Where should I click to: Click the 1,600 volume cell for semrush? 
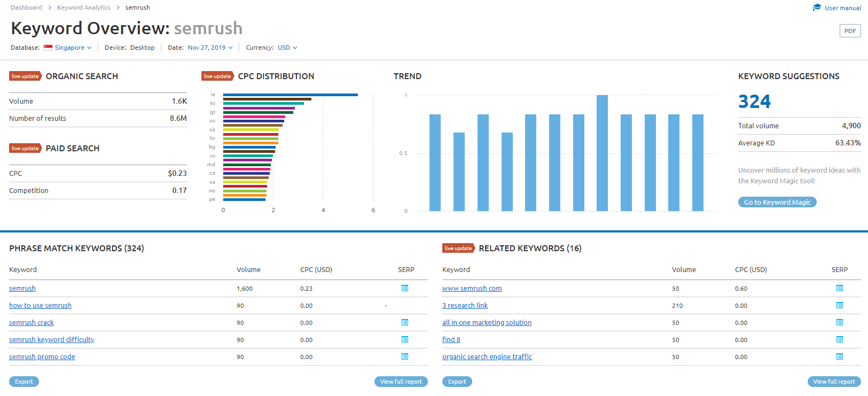click(x=245, y=289)
